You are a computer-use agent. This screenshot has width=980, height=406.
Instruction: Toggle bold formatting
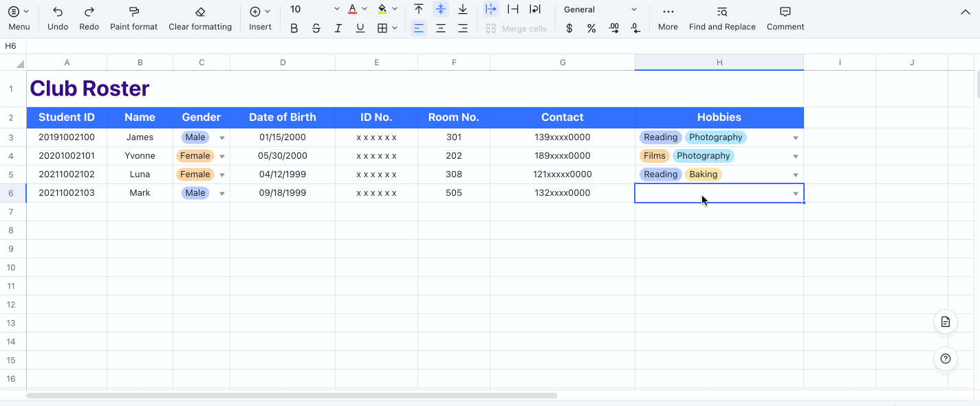click(x=294, y=28)
